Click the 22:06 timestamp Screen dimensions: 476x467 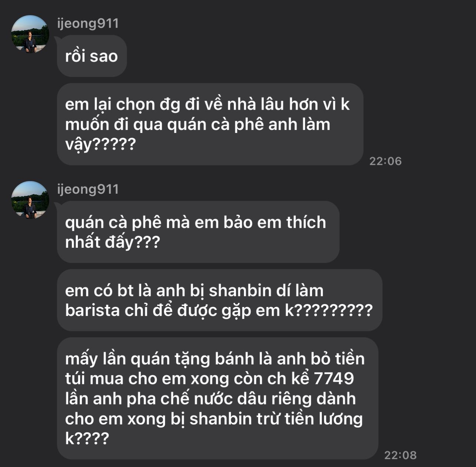coord(386,161)
